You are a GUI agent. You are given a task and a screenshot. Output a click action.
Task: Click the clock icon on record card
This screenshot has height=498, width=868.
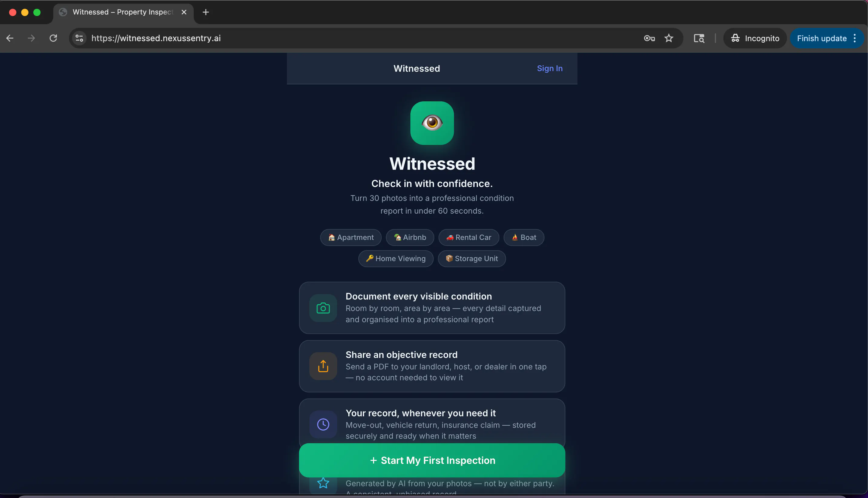pos(323,424)
